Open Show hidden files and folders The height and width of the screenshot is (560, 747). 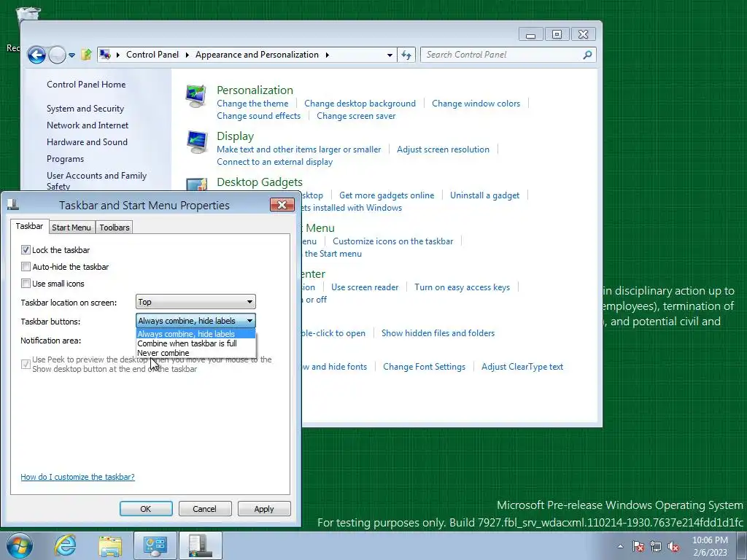[438, 332]
